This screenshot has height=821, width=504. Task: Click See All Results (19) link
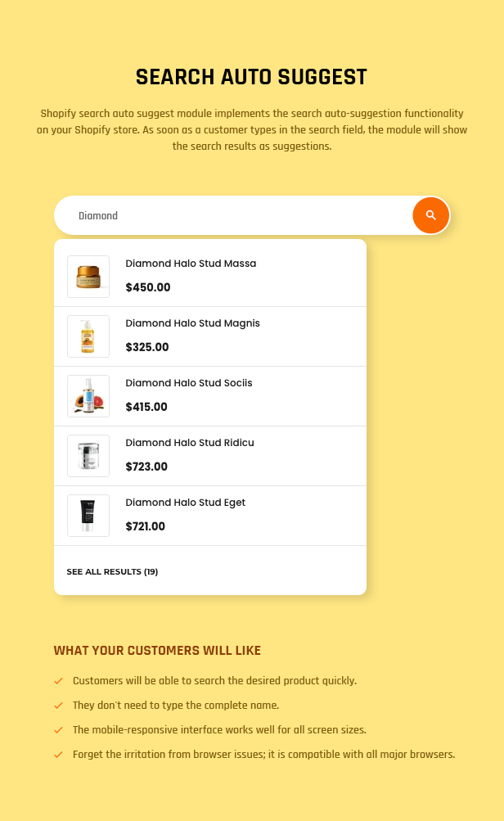112,571
